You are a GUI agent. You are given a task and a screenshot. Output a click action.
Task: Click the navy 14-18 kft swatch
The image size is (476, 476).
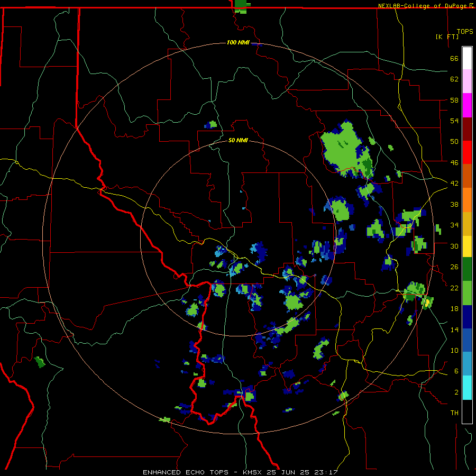pyautogui.click(x=467, y=317)
